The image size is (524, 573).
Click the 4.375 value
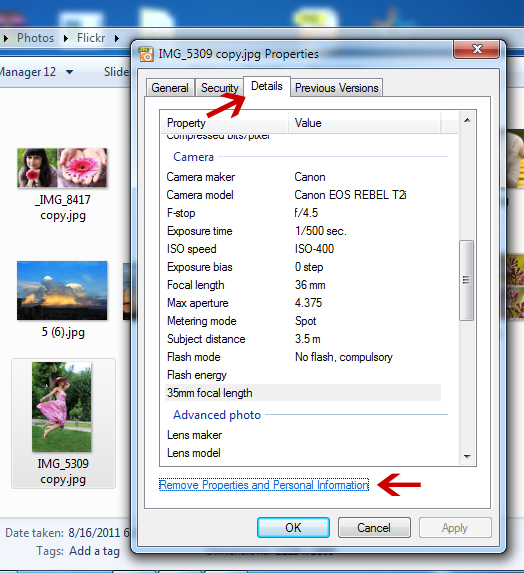(x=308, y=303)
